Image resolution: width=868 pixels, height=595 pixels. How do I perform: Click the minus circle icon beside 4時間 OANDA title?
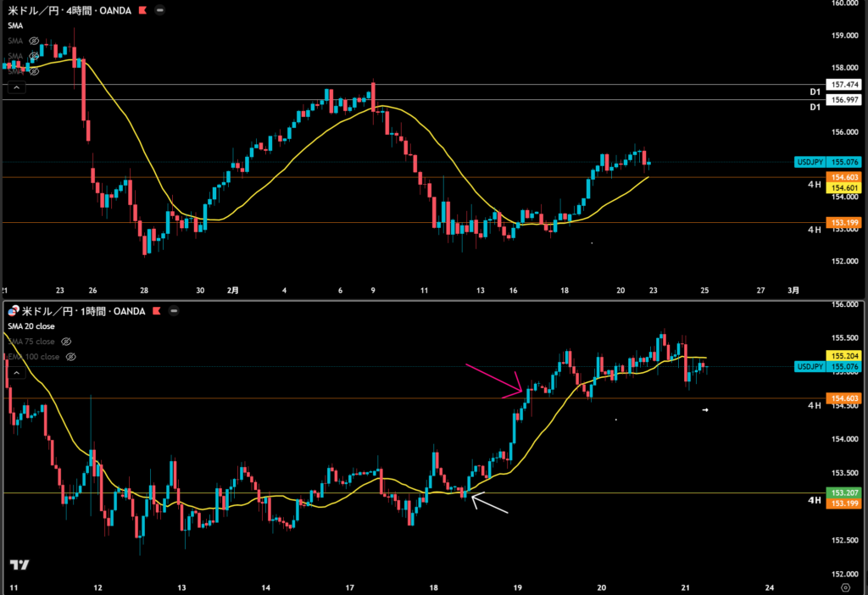pos(160,11)
